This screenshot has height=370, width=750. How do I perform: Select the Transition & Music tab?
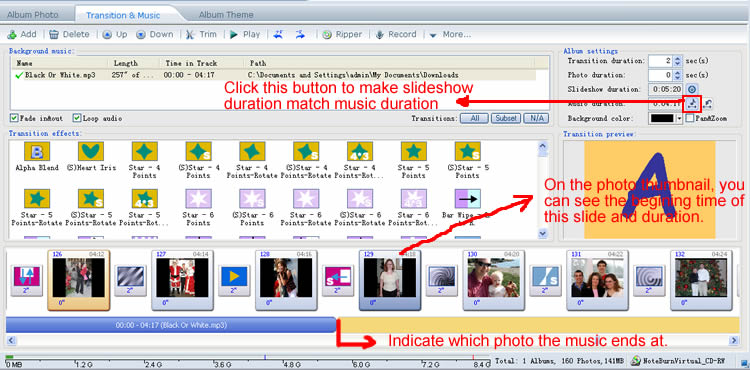click(123, 15)
